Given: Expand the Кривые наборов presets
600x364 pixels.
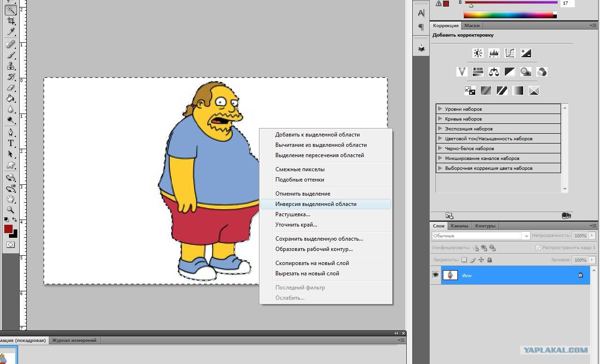Looking at the screenshot, I should [440, 119].
